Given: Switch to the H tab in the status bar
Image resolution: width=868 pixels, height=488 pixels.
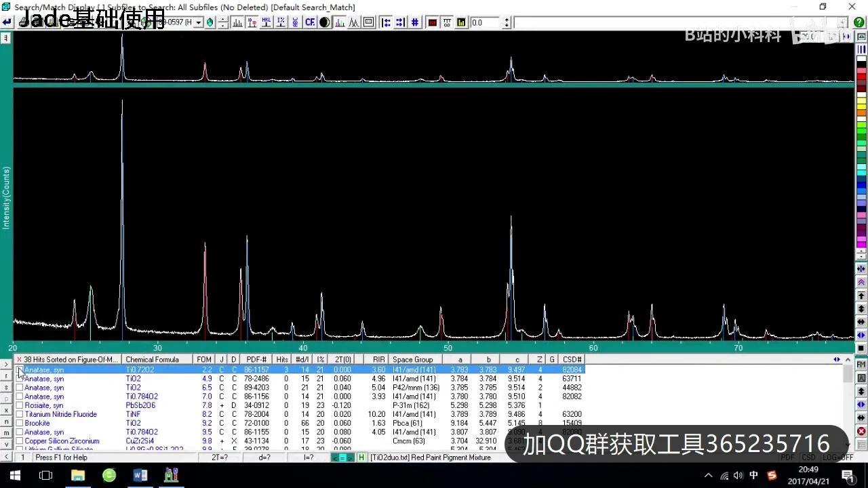Looking at the screenshot, I should coord(361,457).
